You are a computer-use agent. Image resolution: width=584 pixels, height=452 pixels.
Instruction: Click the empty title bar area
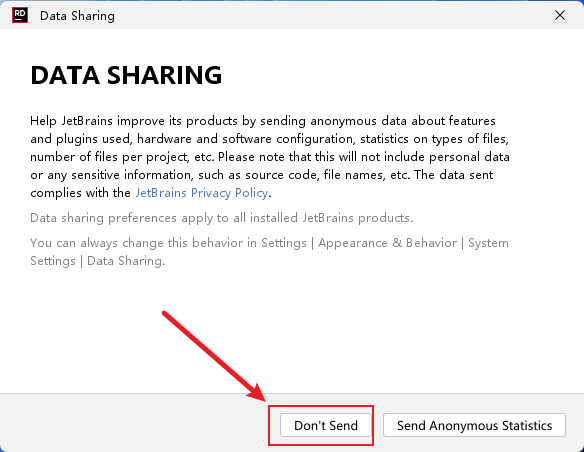pyautogui.click(x=331, y=15)
